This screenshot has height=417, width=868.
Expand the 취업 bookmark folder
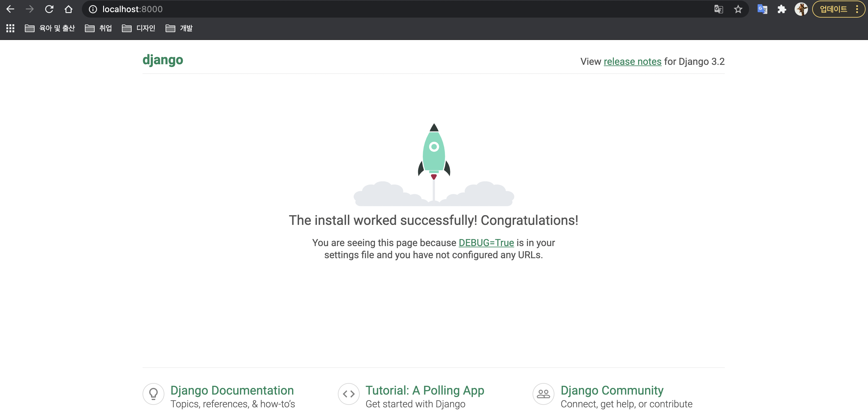[x=98, y=28]
